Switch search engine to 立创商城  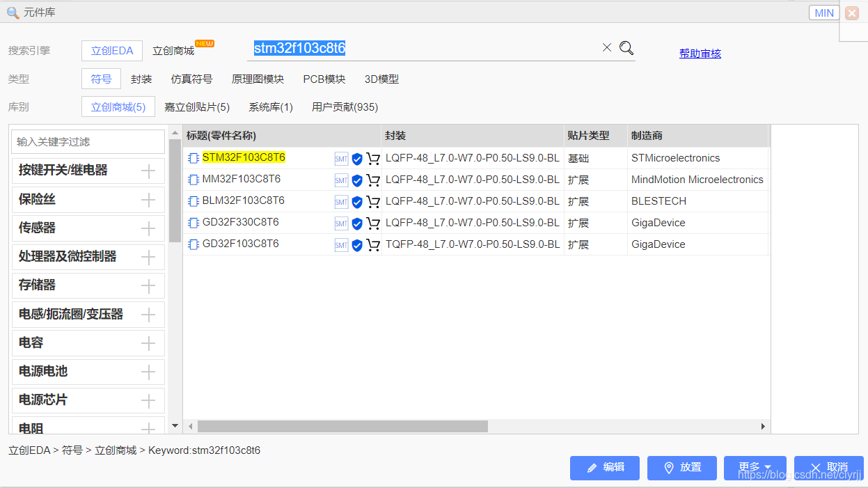(x=173, y=51)
